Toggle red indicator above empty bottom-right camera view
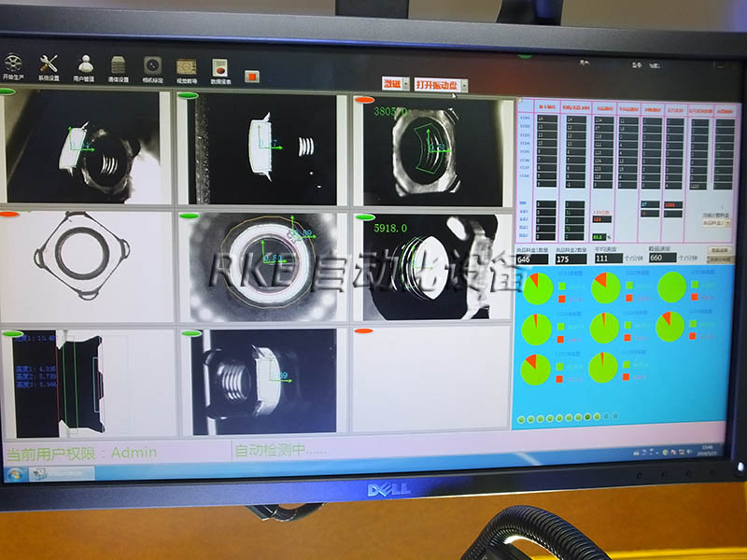 364,330
